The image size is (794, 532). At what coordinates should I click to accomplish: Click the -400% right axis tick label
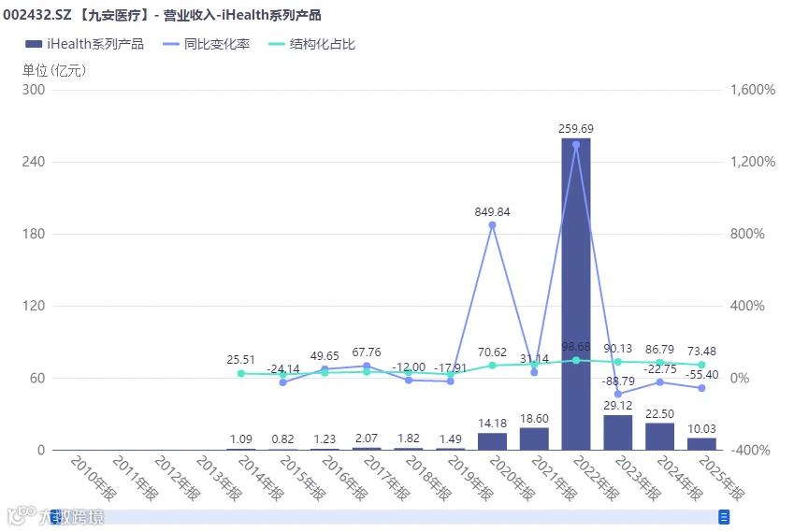point(750,450)
